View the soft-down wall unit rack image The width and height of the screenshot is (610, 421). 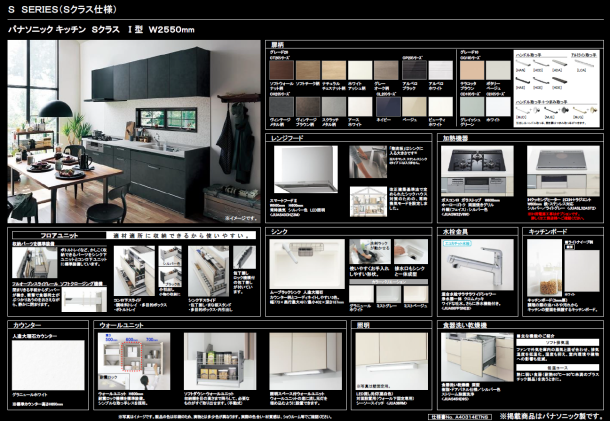click(220, 361)
